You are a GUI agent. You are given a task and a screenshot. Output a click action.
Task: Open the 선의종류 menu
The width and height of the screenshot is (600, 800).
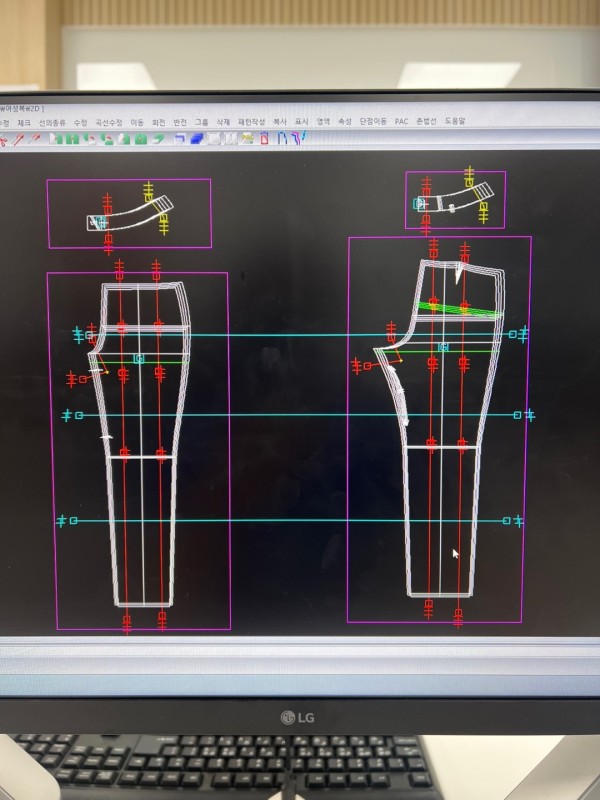pos(51,121)
